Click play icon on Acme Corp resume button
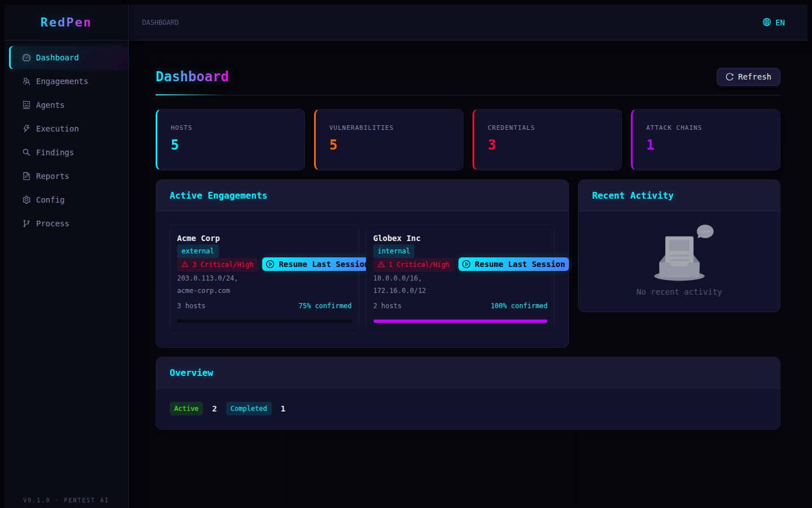Screen dimensions: 812x508 (x=270, y=264)
